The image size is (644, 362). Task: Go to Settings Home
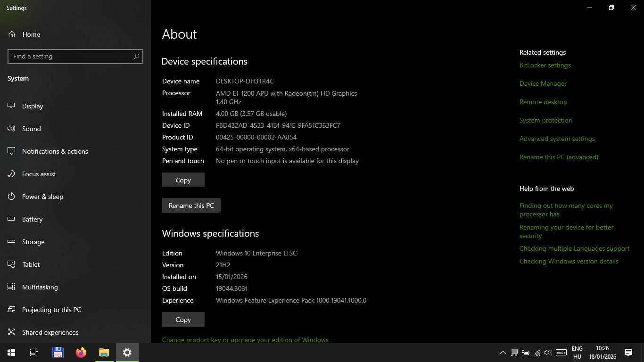click(x=75, y=34)
